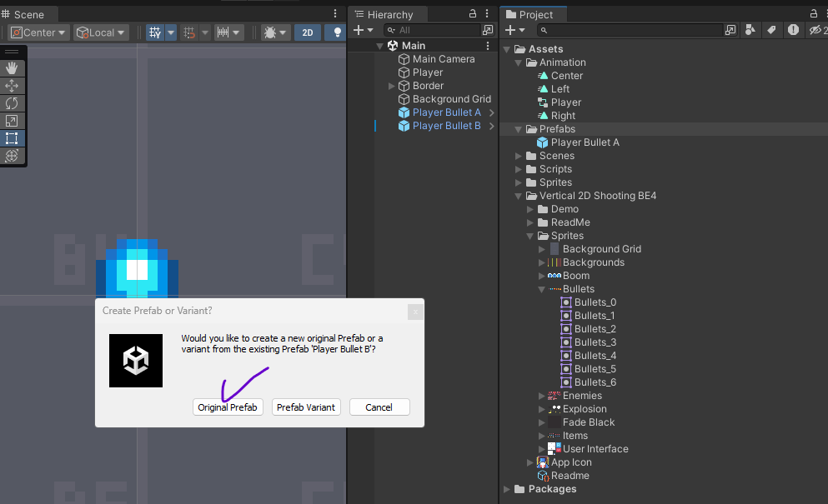Screen dimensions: 828x504
Task: Switch to the Hierarchy tab
Action: tap(384, 15)
